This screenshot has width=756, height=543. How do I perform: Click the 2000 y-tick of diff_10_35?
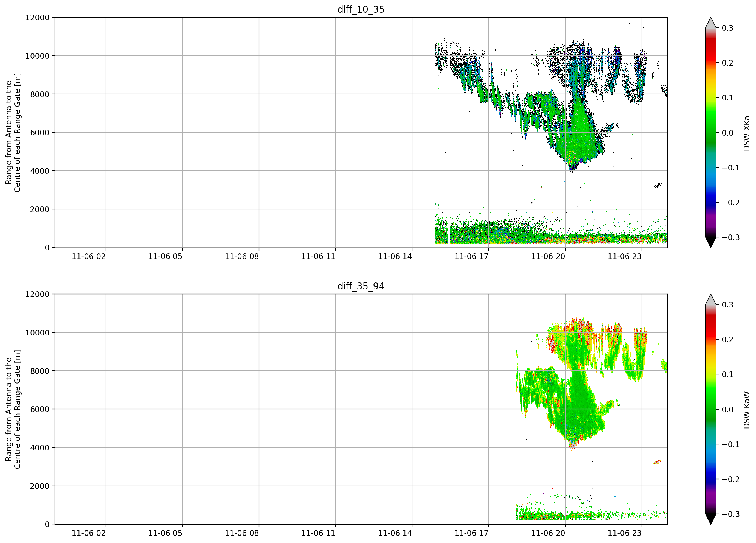pos(40,209)
